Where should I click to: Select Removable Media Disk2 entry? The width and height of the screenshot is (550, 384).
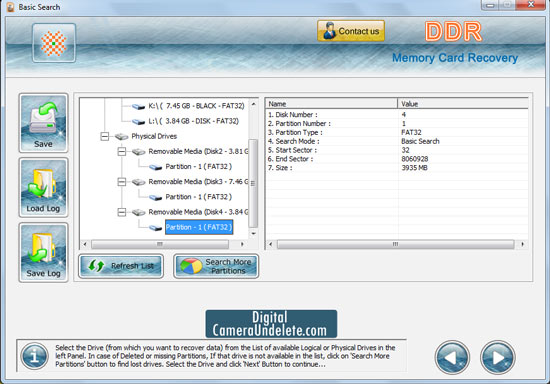tap(198, 151)
